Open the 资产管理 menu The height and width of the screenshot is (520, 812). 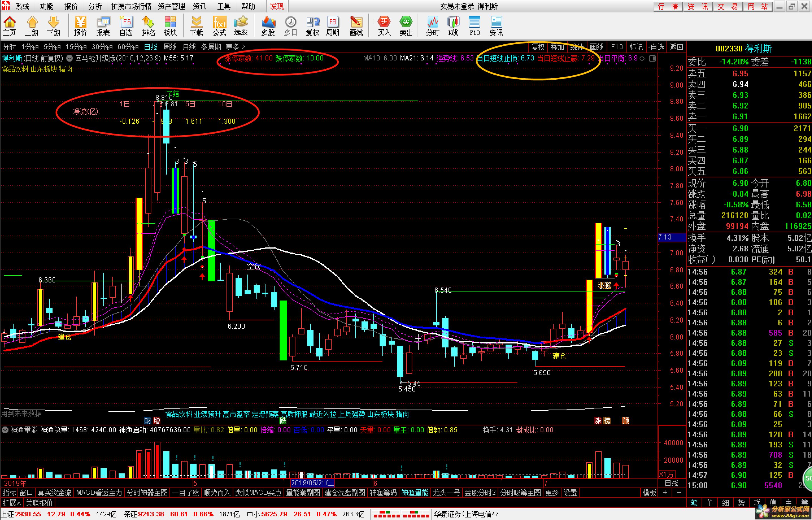(x=171, y=6)
